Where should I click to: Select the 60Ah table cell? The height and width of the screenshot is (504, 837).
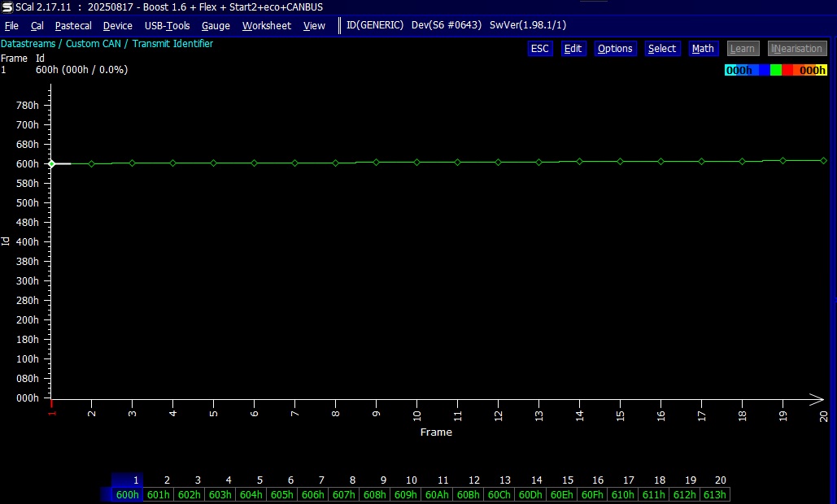click(x=437, y=495)
